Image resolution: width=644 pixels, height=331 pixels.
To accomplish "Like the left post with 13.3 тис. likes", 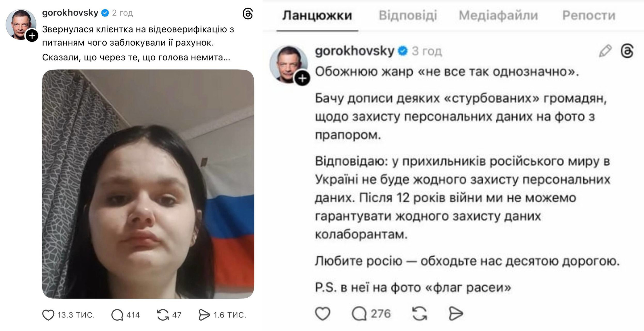I will 48,315.
